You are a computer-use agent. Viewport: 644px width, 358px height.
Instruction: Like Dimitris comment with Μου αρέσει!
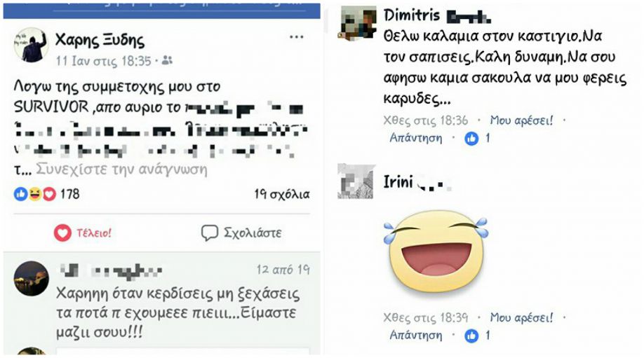pyautogui.click(x=522, y=121)
